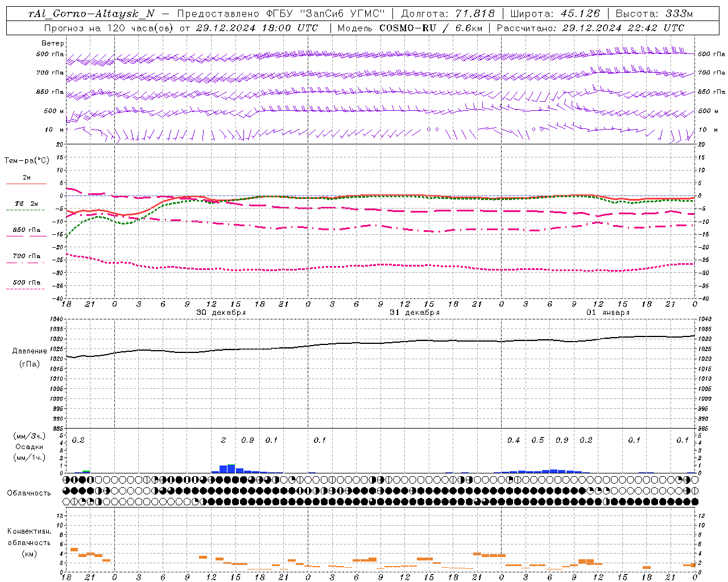Click the Конвективн. panel label
Viewport: 728px width, 582px height.
pyautogui.click(x=30, y=532)
